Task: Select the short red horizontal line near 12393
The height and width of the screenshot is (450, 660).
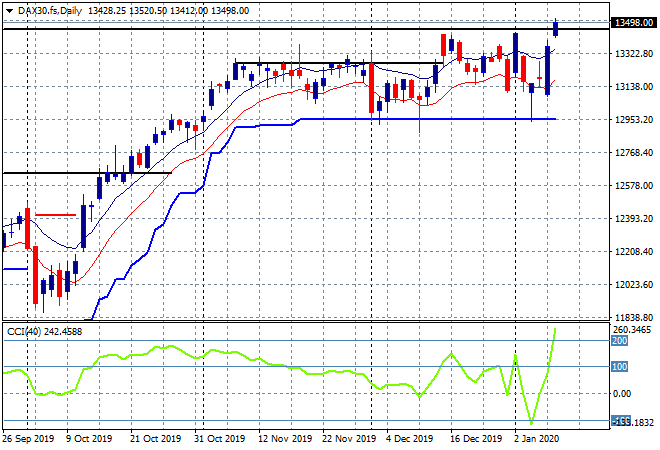Action: pyautogui.click(x=56, y=215)
